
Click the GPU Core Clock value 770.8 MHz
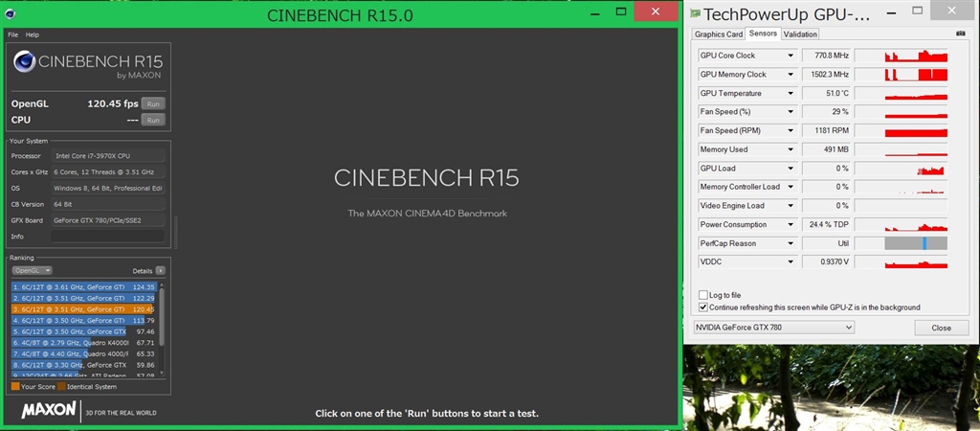click(x=826, y=56)
